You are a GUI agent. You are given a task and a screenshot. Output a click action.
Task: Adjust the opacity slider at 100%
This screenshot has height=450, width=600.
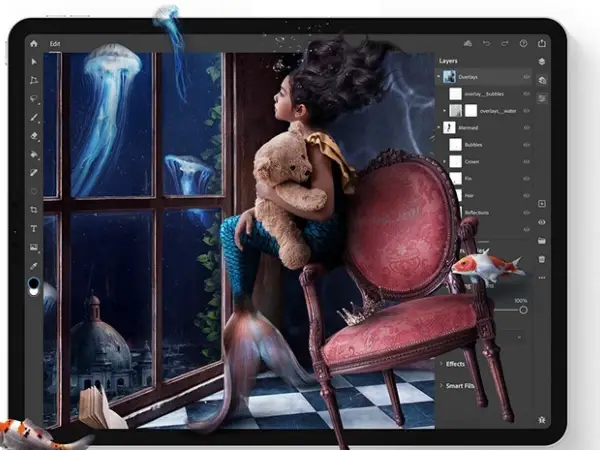tap(523, 310)
